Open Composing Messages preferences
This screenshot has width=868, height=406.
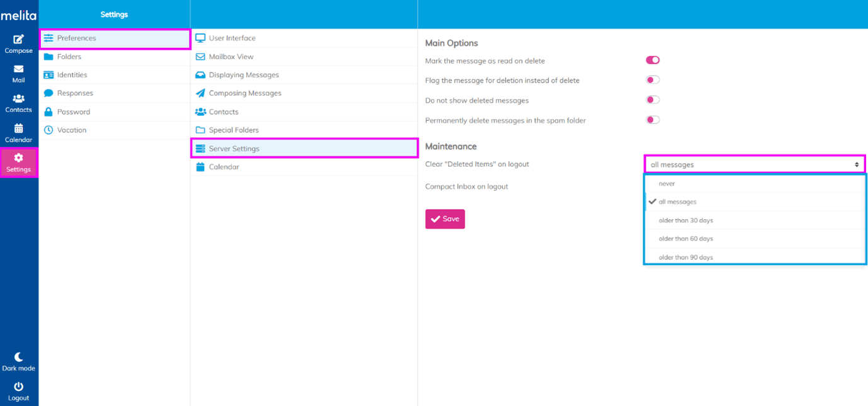pyautogui.click(x=245, y=93)
